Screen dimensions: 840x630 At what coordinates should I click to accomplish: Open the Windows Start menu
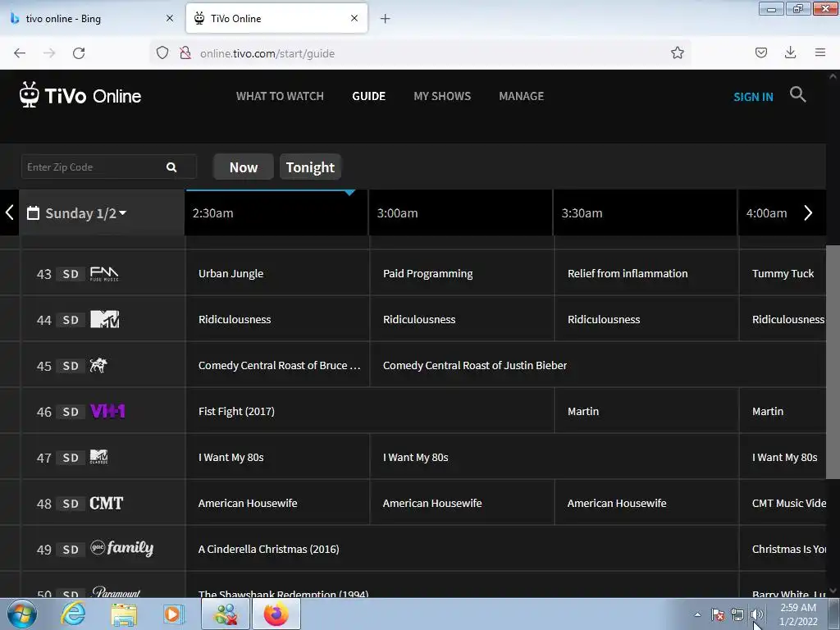(x=22, y=614)
